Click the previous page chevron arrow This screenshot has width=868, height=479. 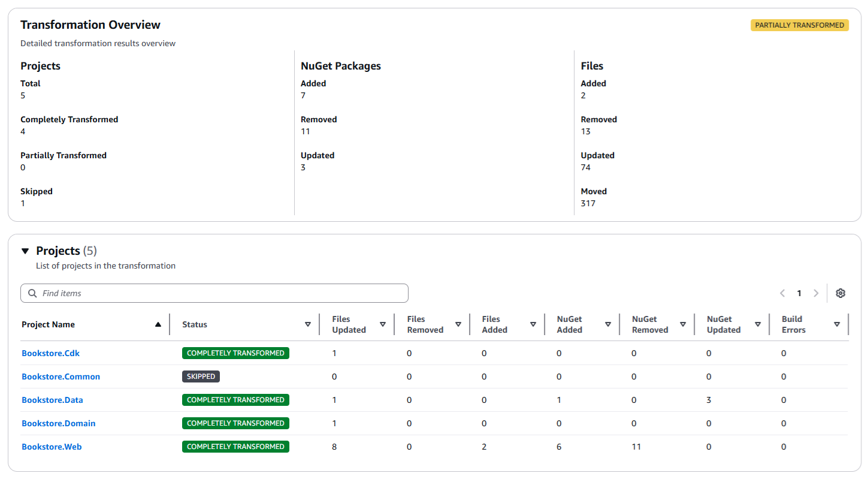[782, 293]
